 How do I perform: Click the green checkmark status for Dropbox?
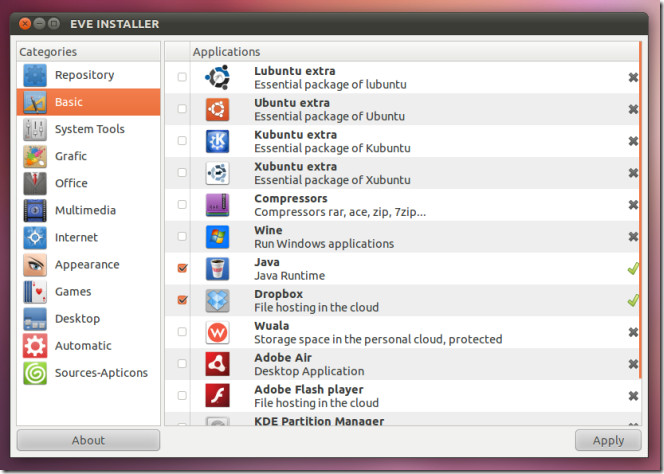point(633,300)
